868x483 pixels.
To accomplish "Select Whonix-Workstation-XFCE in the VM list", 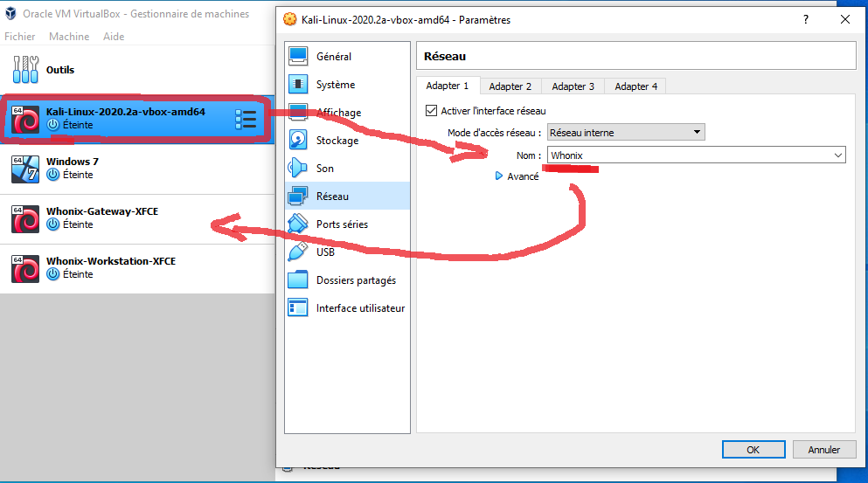I will (x=137, y=268).
